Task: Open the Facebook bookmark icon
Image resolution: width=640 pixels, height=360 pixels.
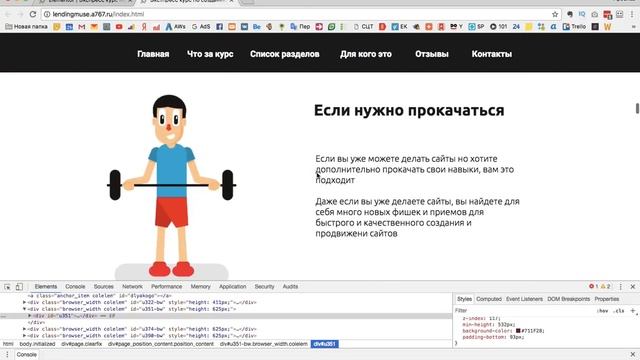Action: (x=220, y=27)
